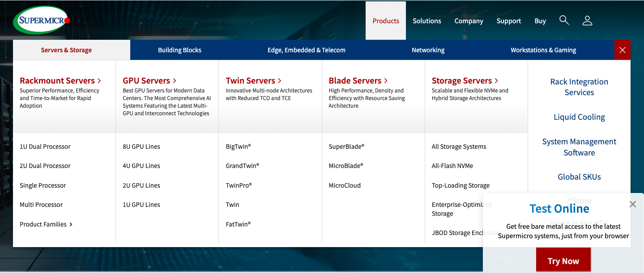Select All-Flash NVMe storage option
The image size is (644, 273).
pos(453,165)
